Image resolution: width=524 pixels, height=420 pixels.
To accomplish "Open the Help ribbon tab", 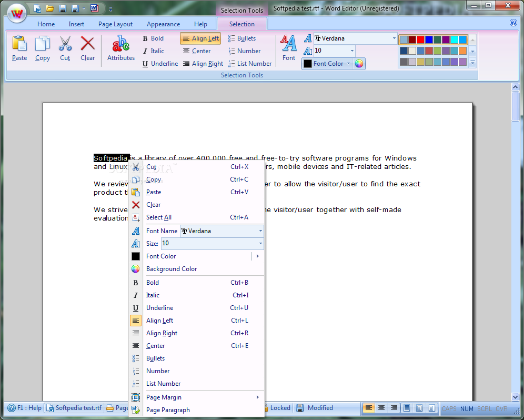I will [200, 24].
